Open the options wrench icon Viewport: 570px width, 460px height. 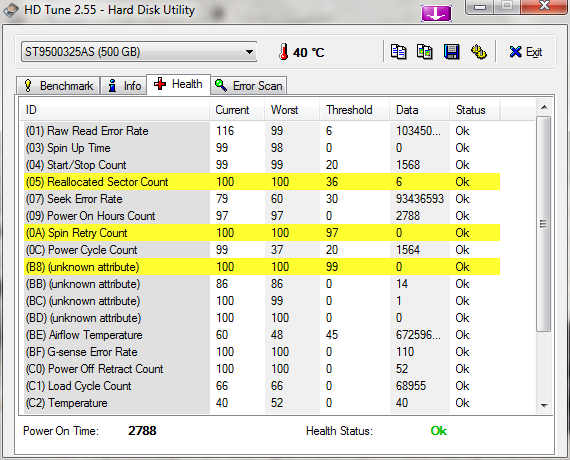point(478,52)
